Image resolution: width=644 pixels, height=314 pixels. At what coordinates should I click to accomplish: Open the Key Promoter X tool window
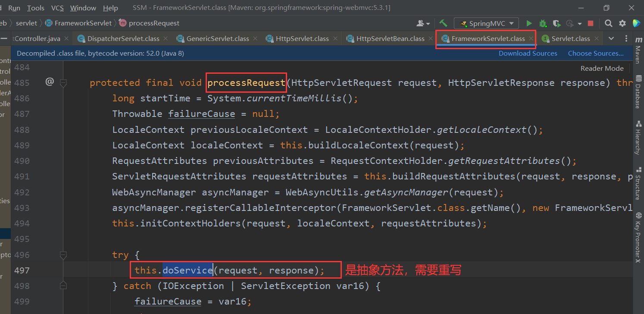tap(638, 237)
